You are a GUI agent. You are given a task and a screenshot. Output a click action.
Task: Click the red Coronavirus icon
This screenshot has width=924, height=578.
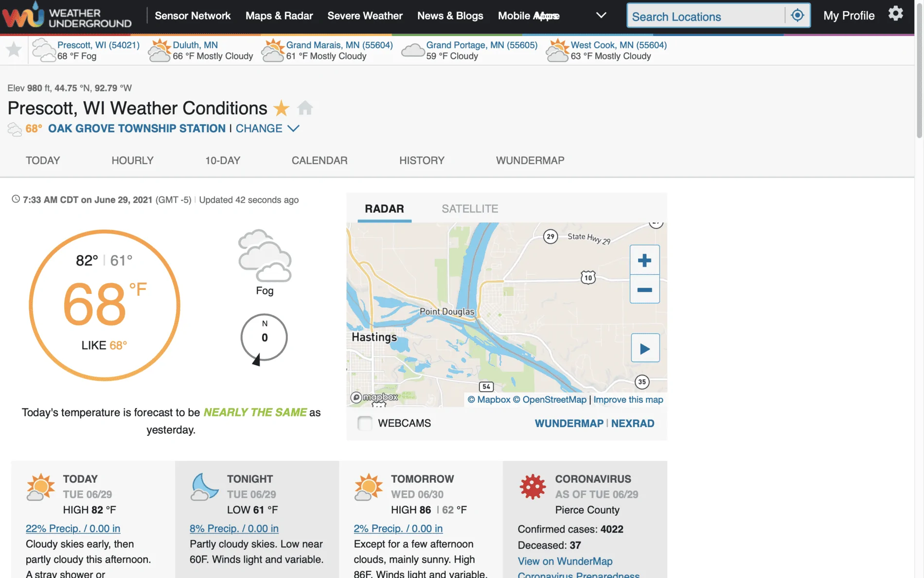(533, 487)
